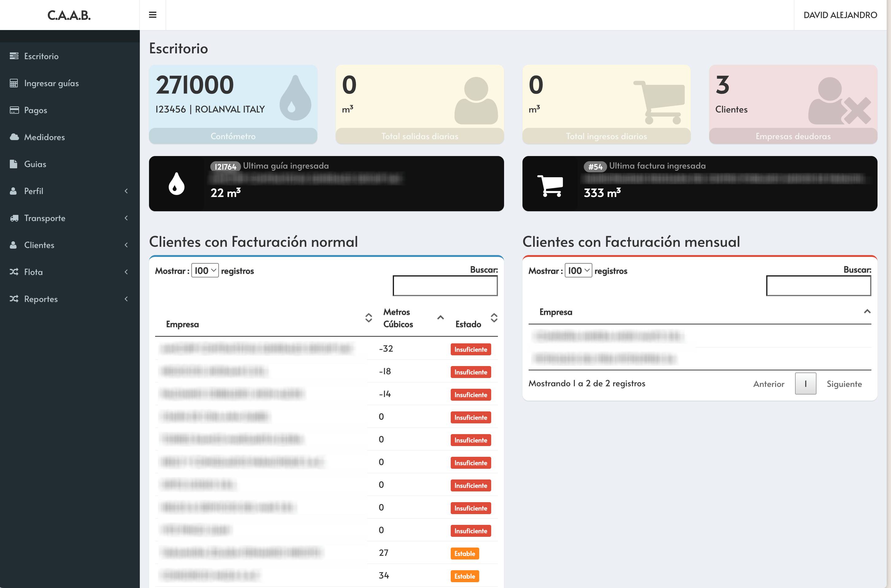Viewport: 891px width, 588px height.
Task: Expand the Flota submenu chevron
Action: point(126,272)
